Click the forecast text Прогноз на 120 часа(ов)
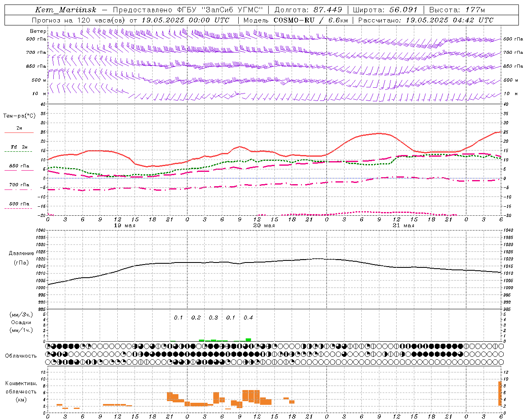525x420 pixels. point(79,20)
